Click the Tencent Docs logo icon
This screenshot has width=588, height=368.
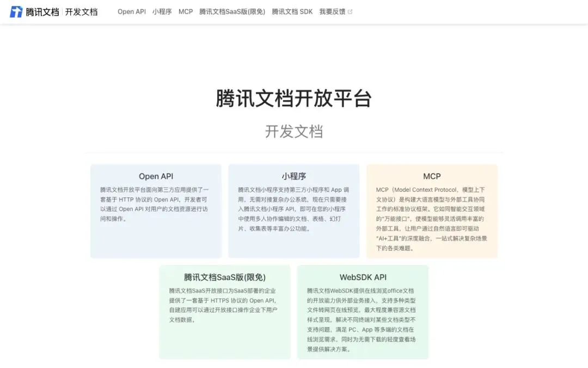(16, 11)
